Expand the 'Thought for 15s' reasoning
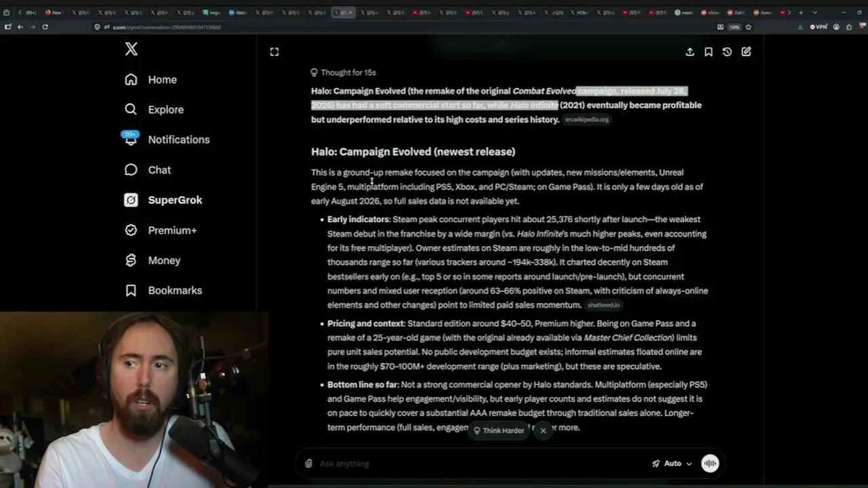This screenshot has width=868, height=488. [x=343, y=73]
